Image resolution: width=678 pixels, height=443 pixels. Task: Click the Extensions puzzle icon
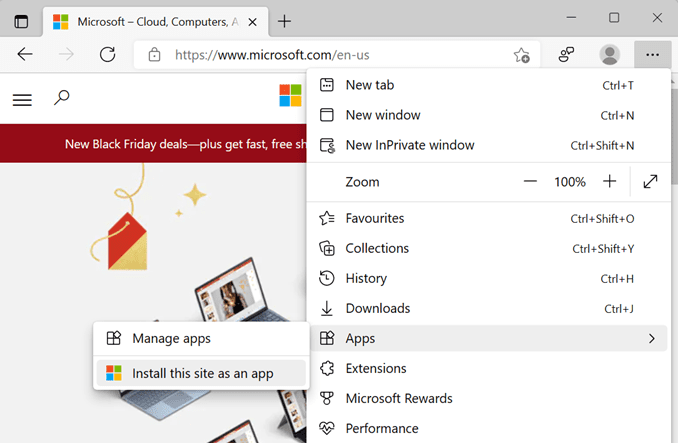click(x=327, y=368)
